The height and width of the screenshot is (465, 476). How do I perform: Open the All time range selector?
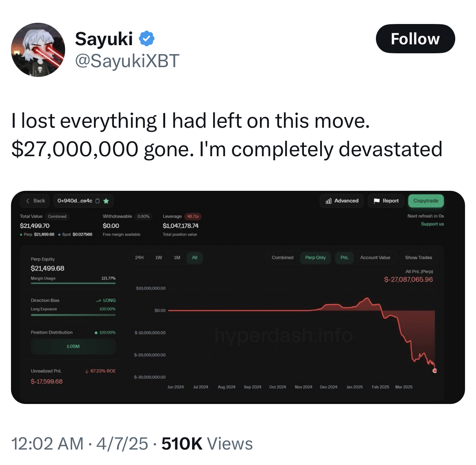[x=194, y=258]
